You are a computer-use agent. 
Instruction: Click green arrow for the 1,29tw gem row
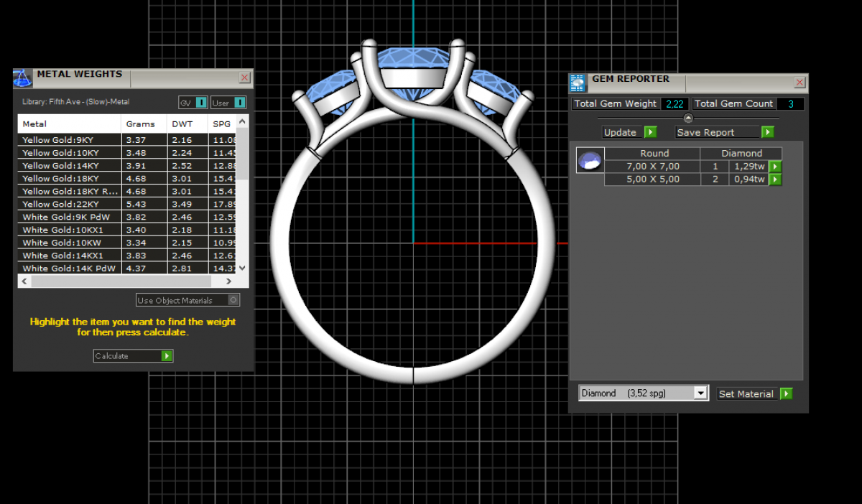[775, 167]
